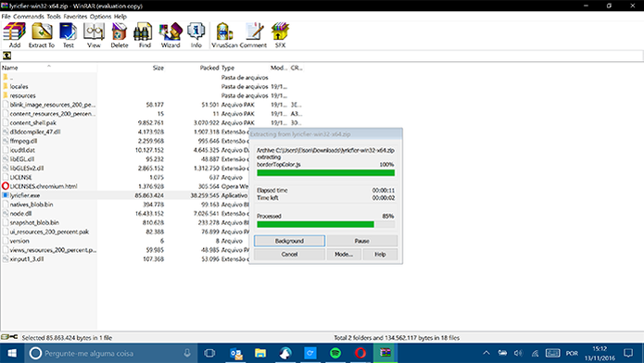Pause the extraction
The image size is (644, 363).
361,241
